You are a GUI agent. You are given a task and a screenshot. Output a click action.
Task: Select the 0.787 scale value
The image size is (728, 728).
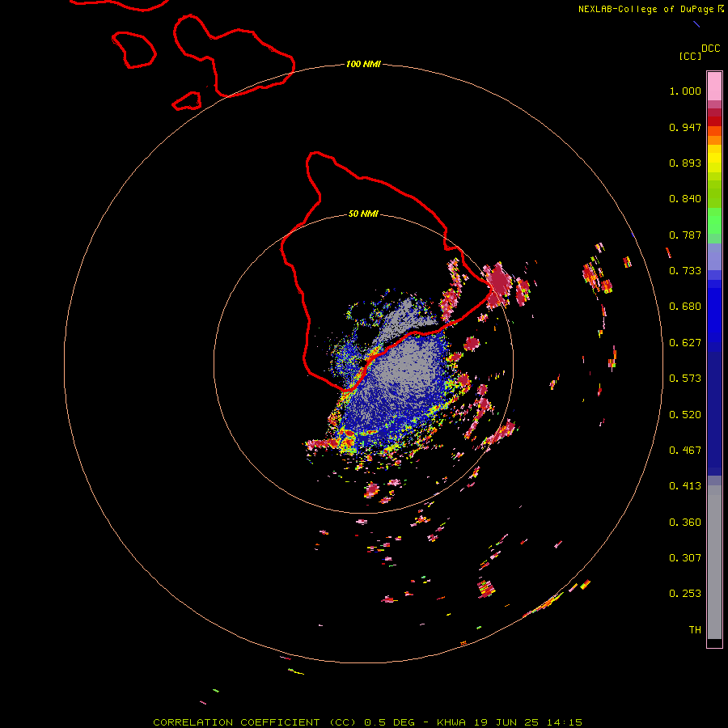[x=685, y=235]
